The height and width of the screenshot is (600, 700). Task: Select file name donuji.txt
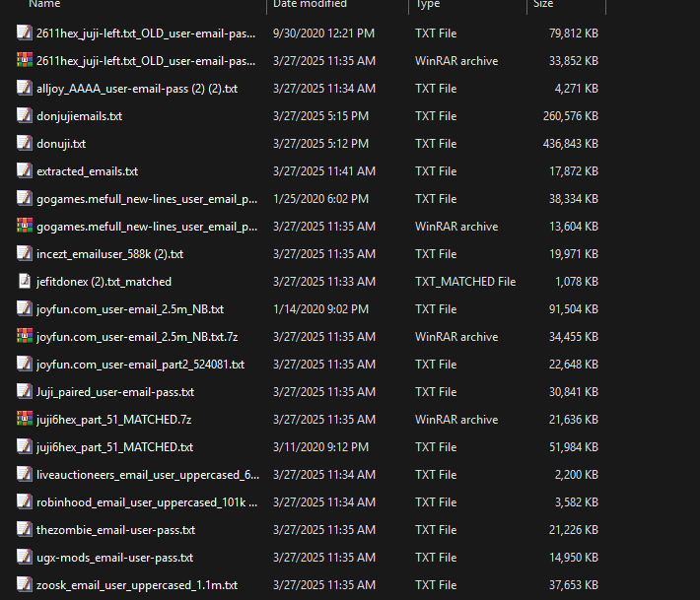point(61,144)
